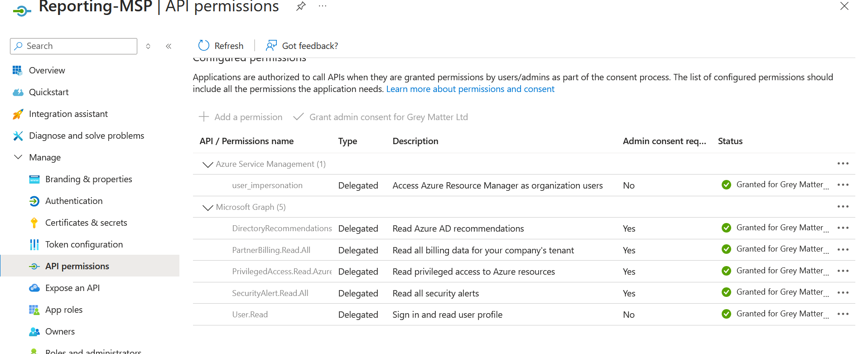Click the Manage section label

coord(45,157)
